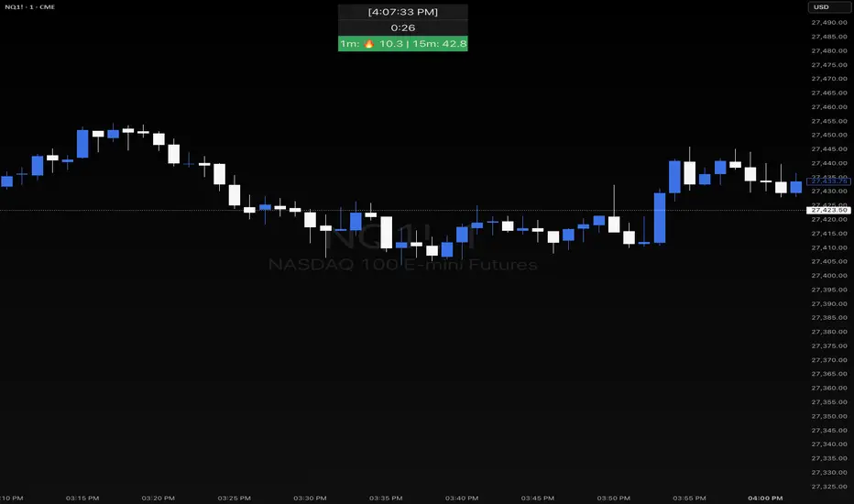
Task: Click the 27,450.00 price axis label
Action: click(x=829, y=135)
